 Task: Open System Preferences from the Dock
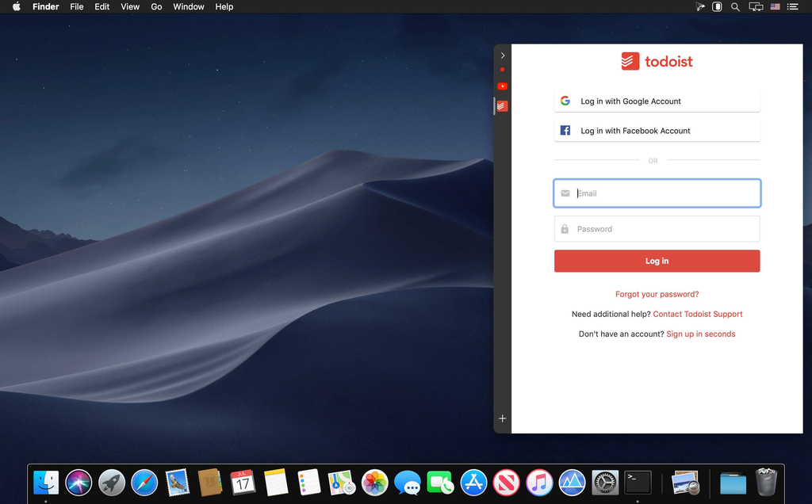tap(605, 482)
